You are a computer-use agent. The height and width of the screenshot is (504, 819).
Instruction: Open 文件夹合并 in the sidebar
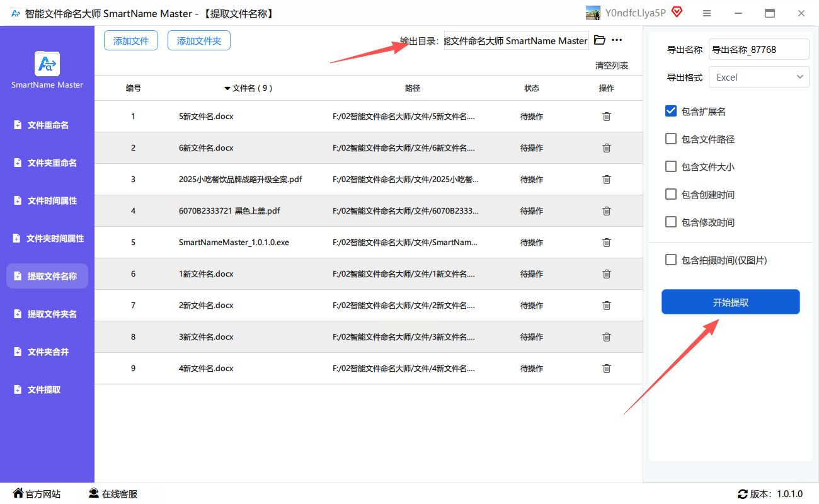point(47,352)
